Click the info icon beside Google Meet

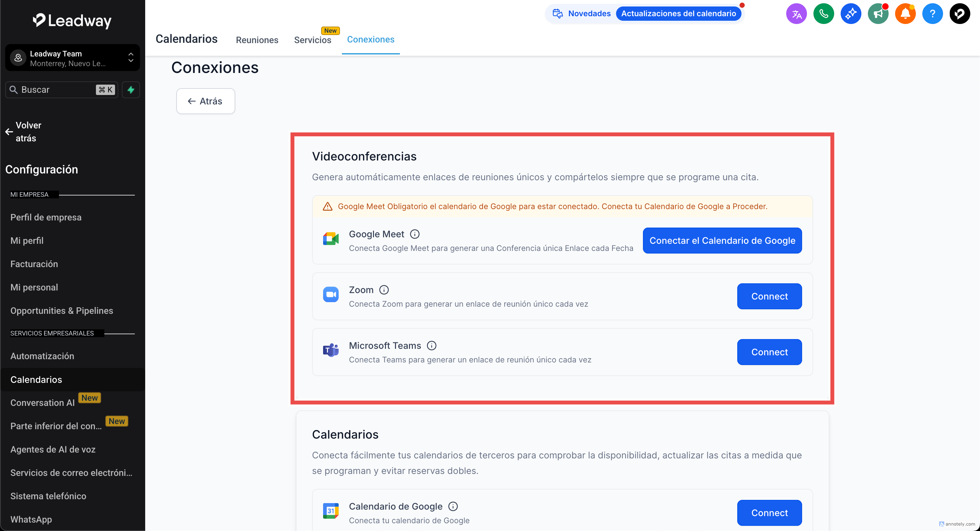(415, 234)
